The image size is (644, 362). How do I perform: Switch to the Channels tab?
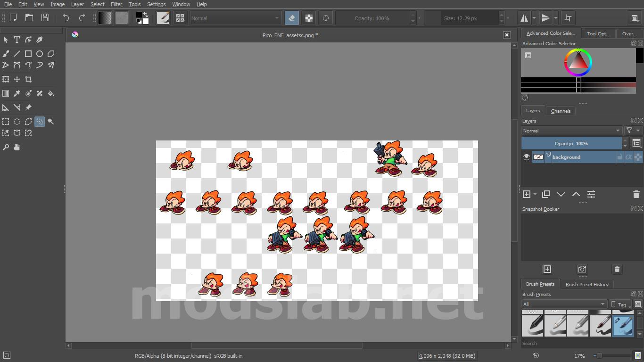pos(561,111)
